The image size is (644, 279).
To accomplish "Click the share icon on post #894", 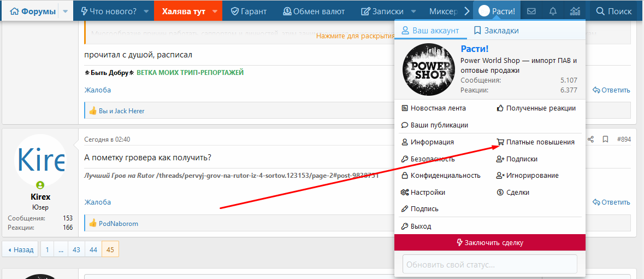I will click(590, 139).
